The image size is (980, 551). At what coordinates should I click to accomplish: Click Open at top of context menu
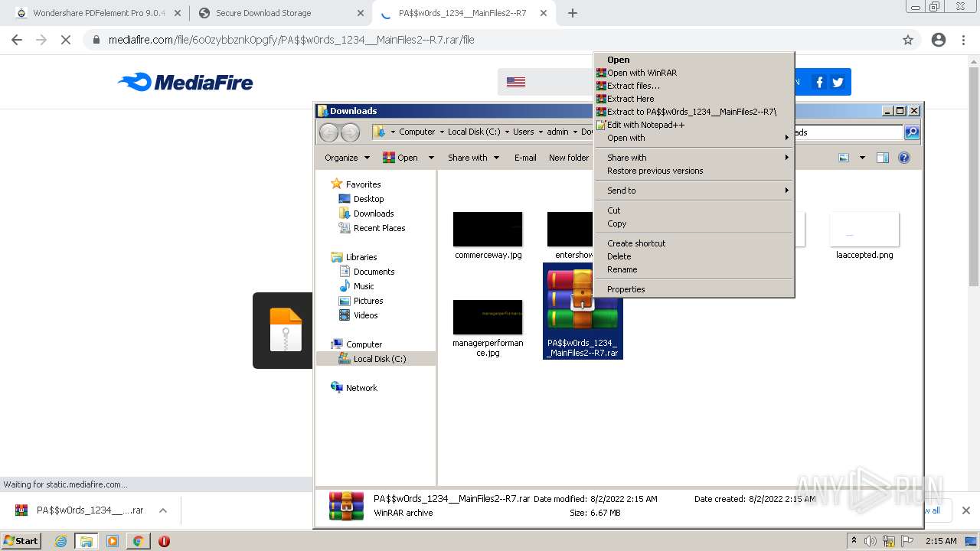point(694,60)
